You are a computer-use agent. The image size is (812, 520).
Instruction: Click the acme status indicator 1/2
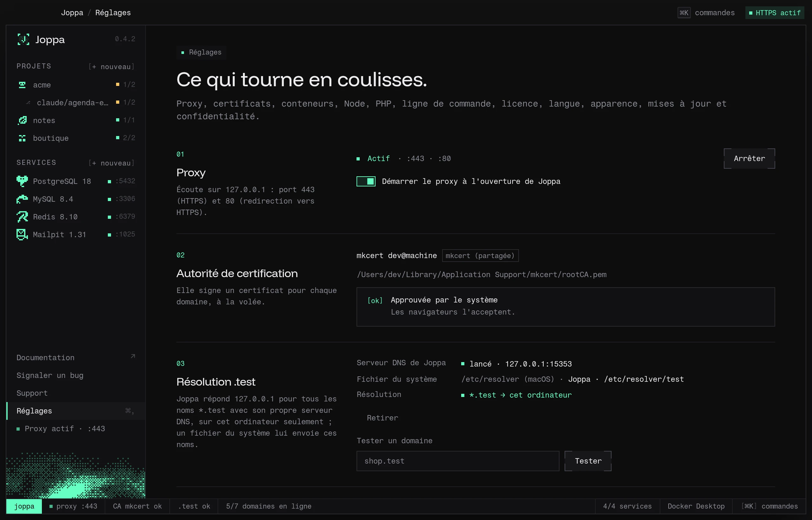(126, 84)
